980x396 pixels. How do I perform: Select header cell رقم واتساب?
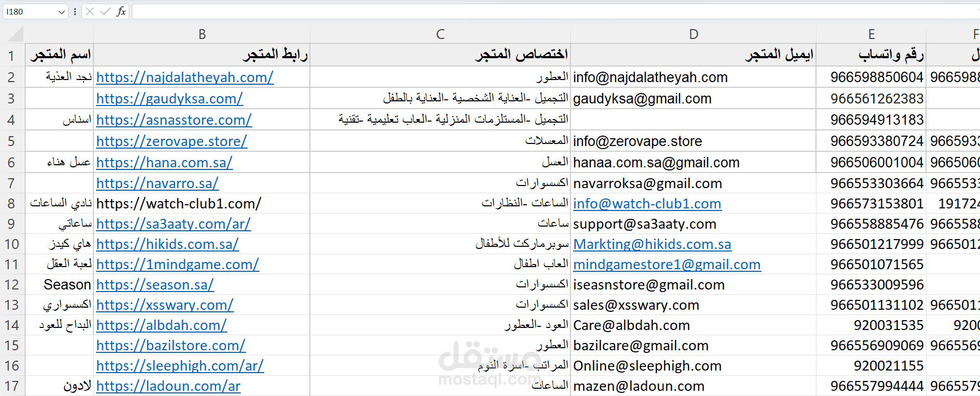[x=872, y=55]
